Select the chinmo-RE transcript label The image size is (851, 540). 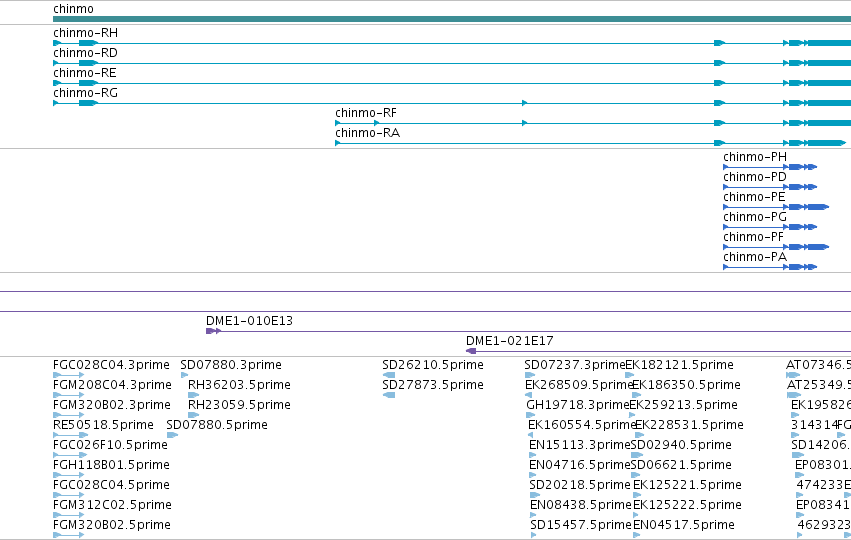pos(85,73)
